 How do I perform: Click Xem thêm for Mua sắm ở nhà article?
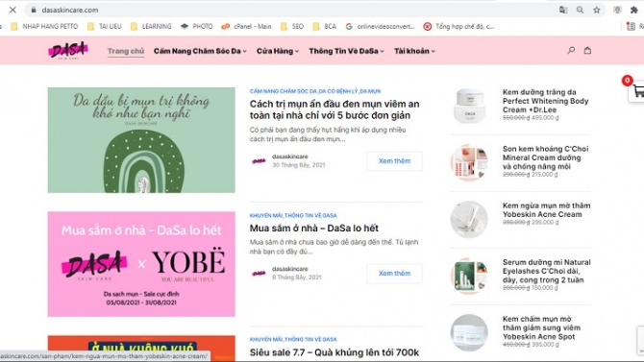point(394,274)
